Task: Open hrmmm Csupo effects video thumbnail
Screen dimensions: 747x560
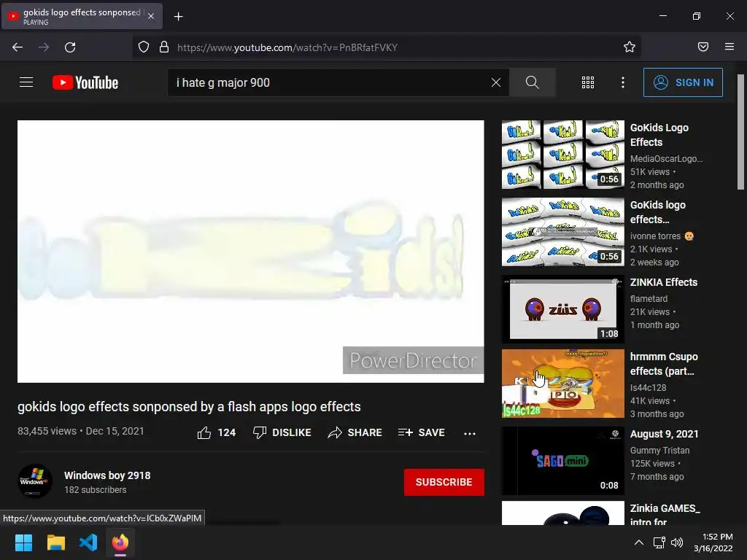Action: (562, 384)
